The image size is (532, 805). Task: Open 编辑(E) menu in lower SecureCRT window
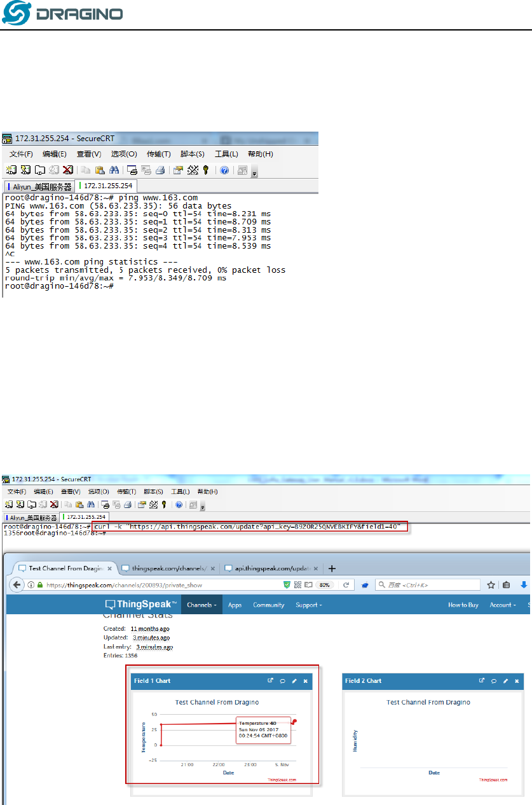(43, 492)
